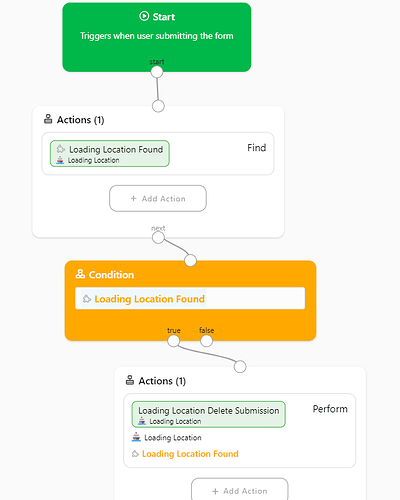
Task: Click puzzle icon beside orange Loading Location Found link
Action: (x=135, y=454)
